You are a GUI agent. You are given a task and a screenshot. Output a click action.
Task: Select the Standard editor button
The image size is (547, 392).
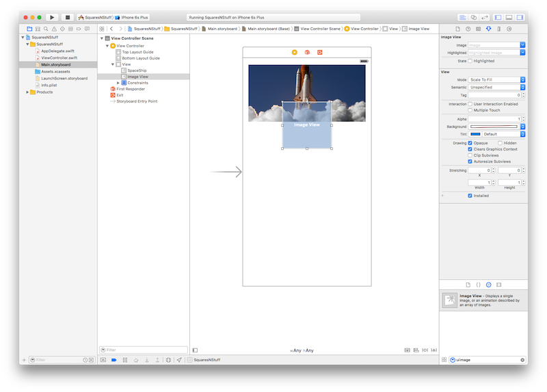click(463, 17)
